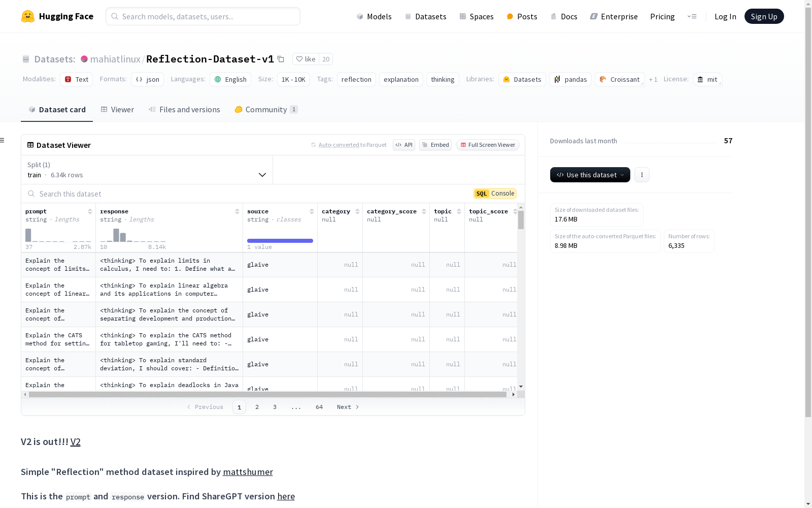
Task: Open Full Screen Viewer
Action: 488,145
